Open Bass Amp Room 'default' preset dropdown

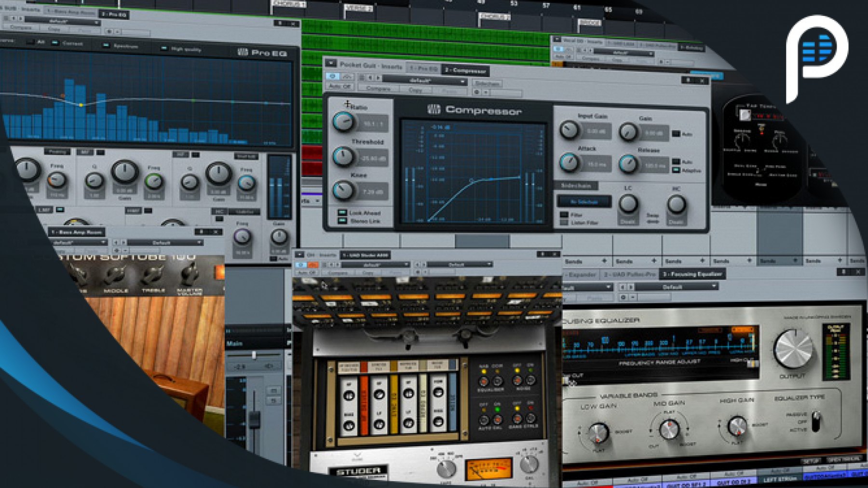[x=80, y=243]
